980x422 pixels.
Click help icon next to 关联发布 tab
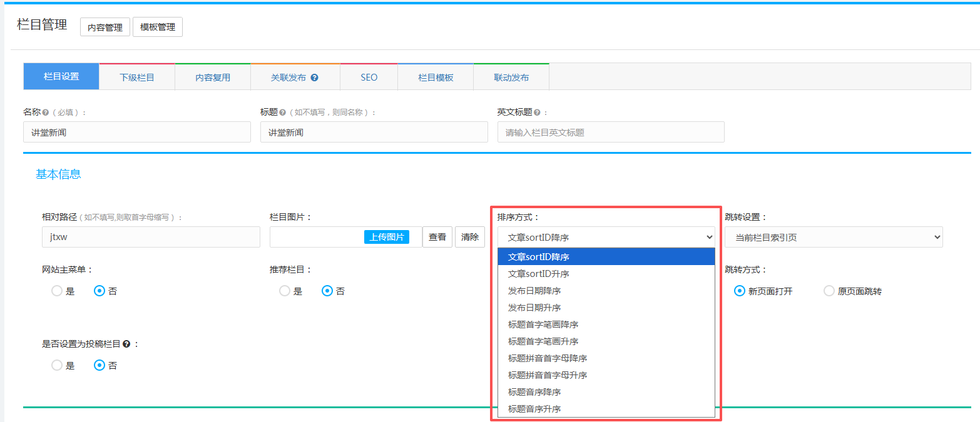pos(314,78)
